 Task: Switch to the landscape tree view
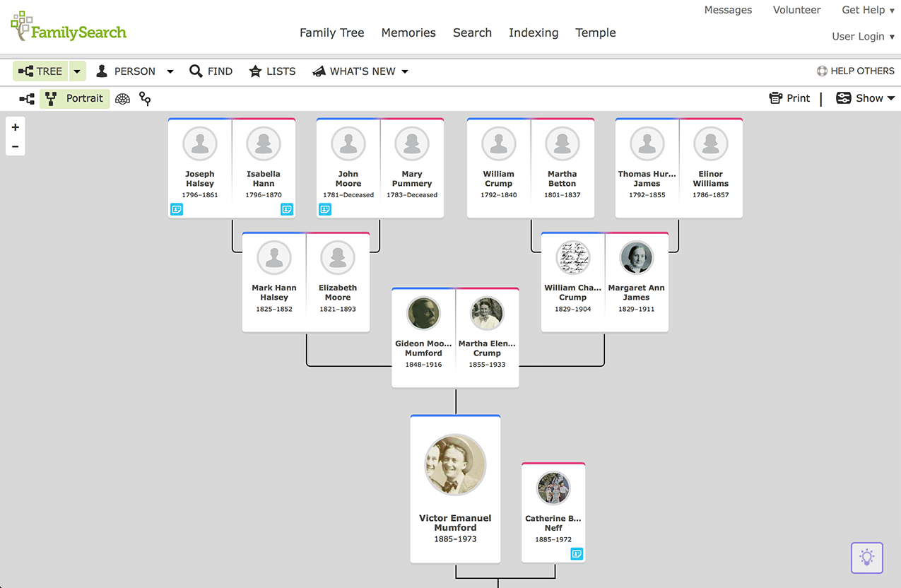26,98
